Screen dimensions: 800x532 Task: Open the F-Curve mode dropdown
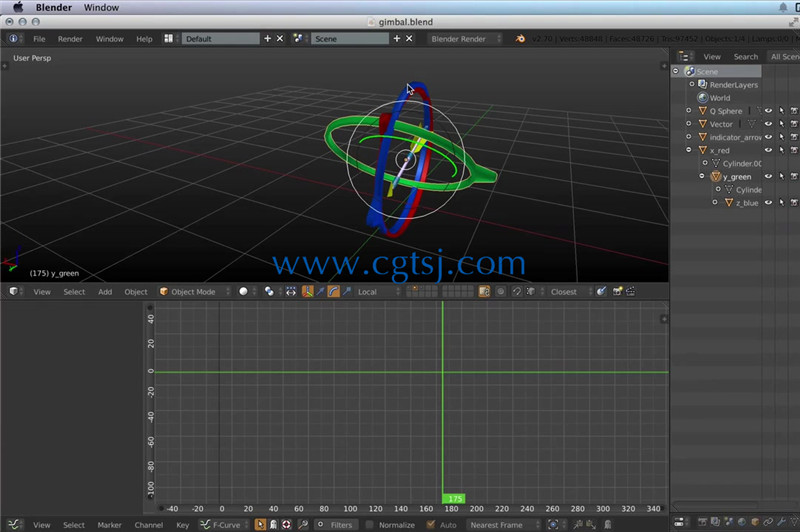223,524
